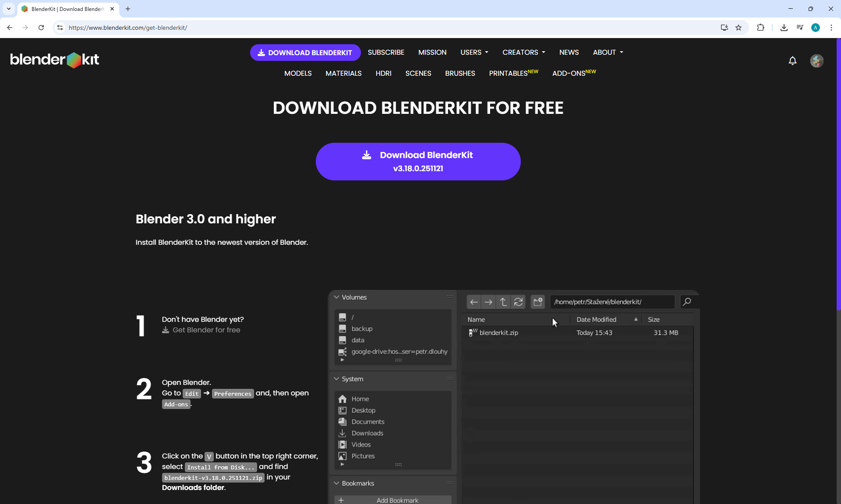Expand the ABOUT dropdown menu

pyautogui.click(x=608, y=53)
